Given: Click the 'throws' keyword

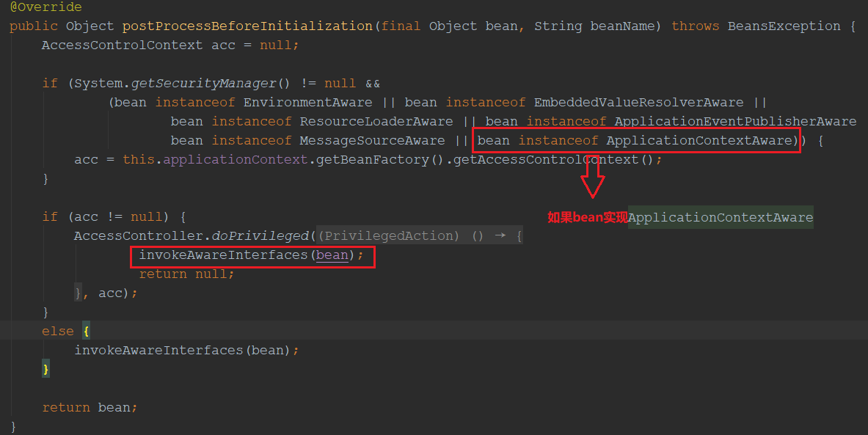Looking at the screenshot, I should coord(696,26).
